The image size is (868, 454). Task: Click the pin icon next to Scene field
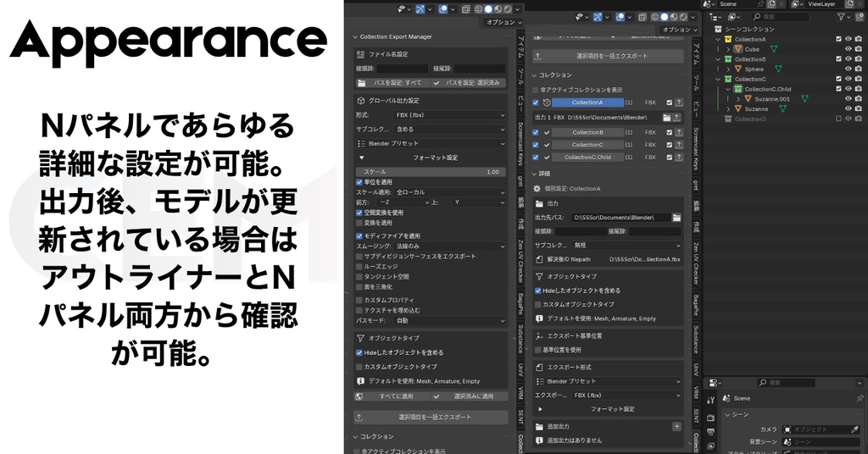(x=761, y=4)
